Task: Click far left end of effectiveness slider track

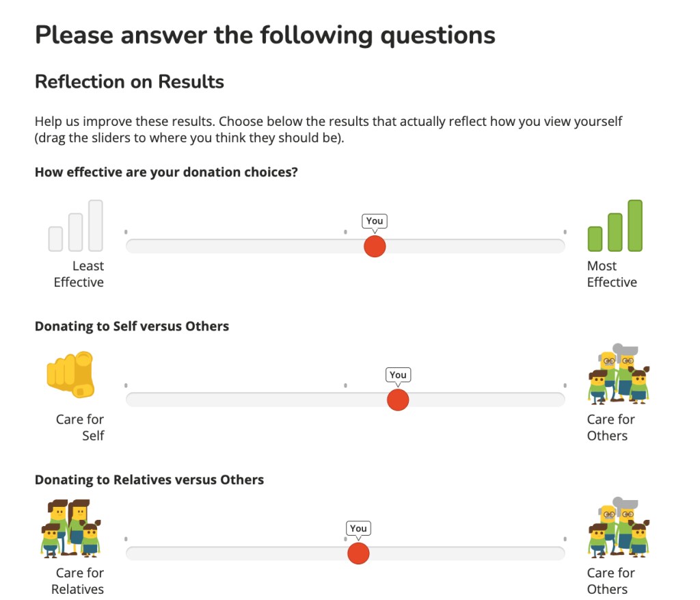Action: [130, 246]
